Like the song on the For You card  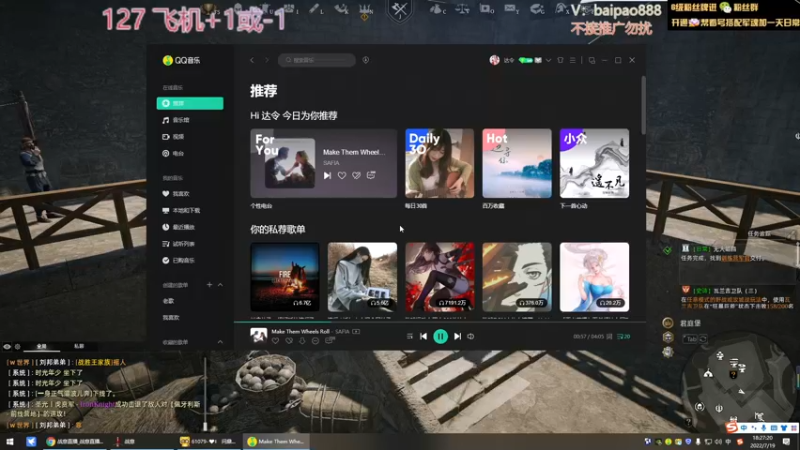342,176
